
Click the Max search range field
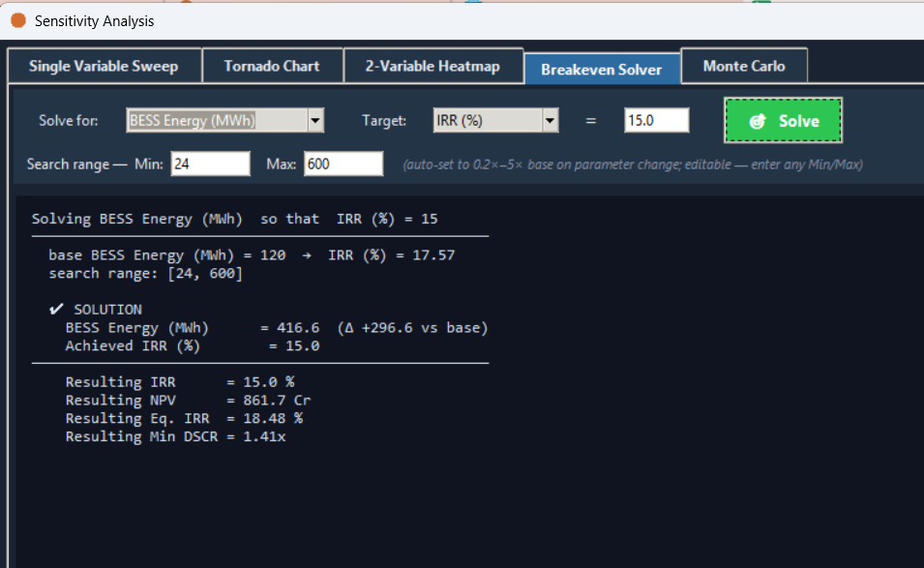pos(343,164)
